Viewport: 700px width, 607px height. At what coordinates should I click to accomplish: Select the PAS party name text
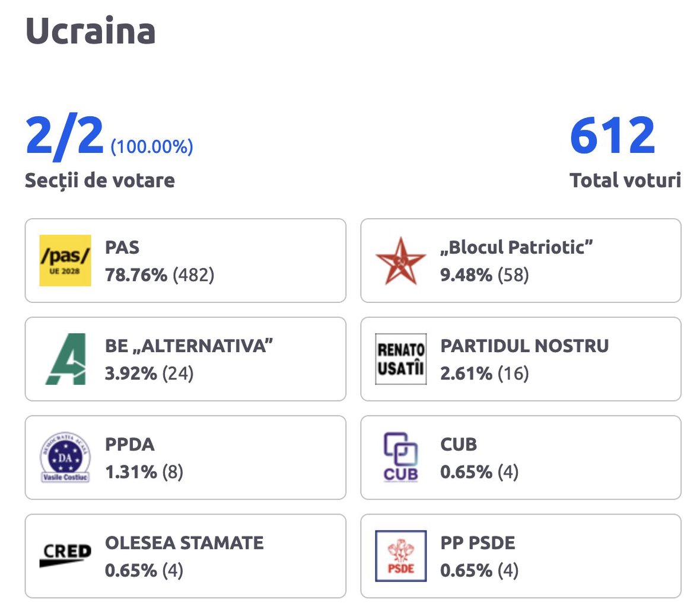pos(122,247)
